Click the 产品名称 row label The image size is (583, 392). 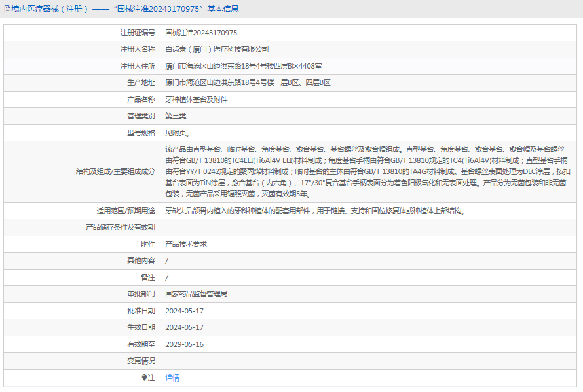(141, 99)
